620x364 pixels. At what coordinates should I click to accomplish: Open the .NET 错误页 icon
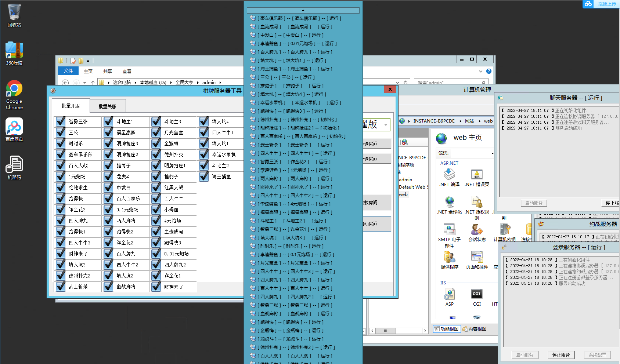pos(477,175)
